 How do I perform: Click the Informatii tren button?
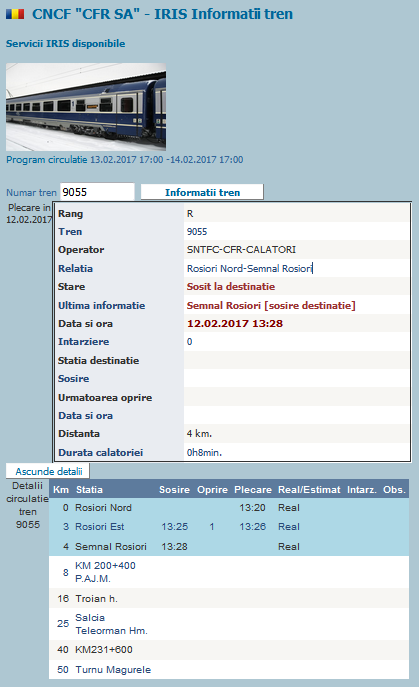tap(202, 192)
